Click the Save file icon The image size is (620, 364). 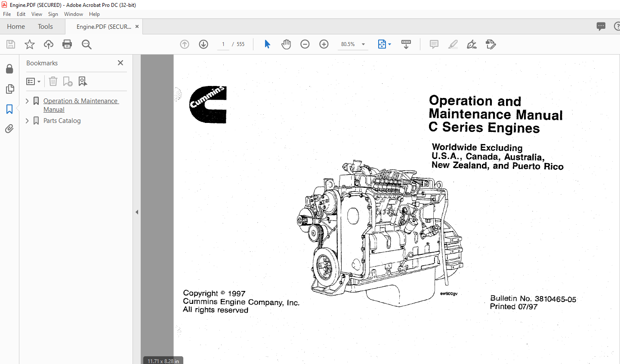coord(11,44)
